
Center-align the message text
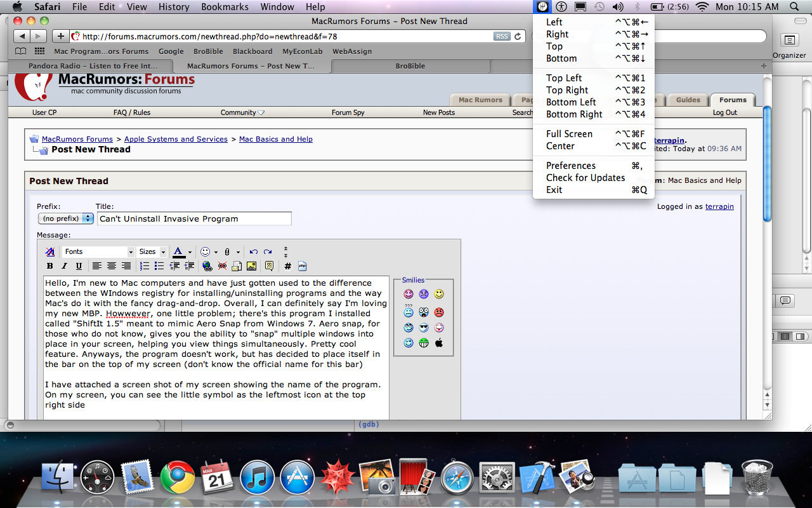click(x=112, y=266)
